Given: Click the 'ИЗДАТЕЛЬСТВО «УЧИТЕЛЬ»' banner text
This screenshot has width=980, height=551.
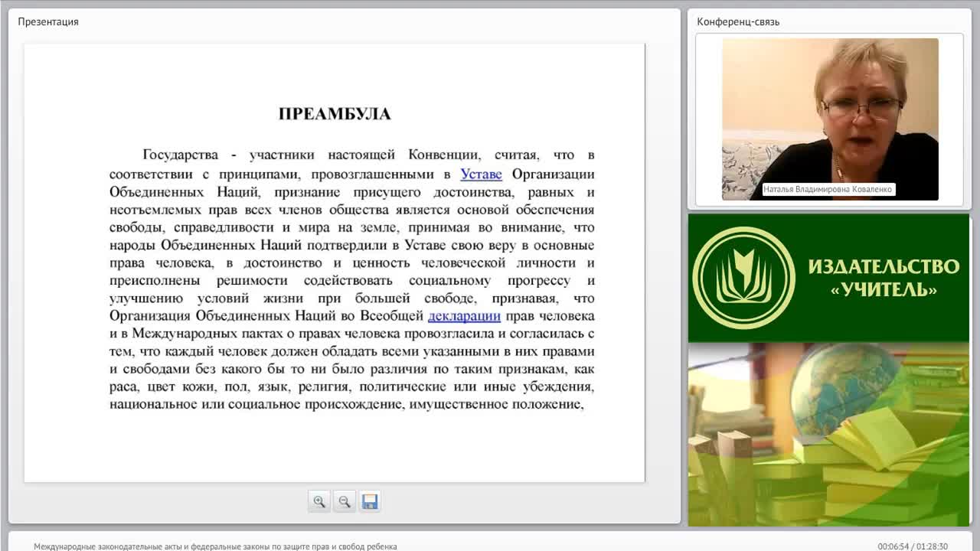Looking at the screenshot, I should coord(884,278).
